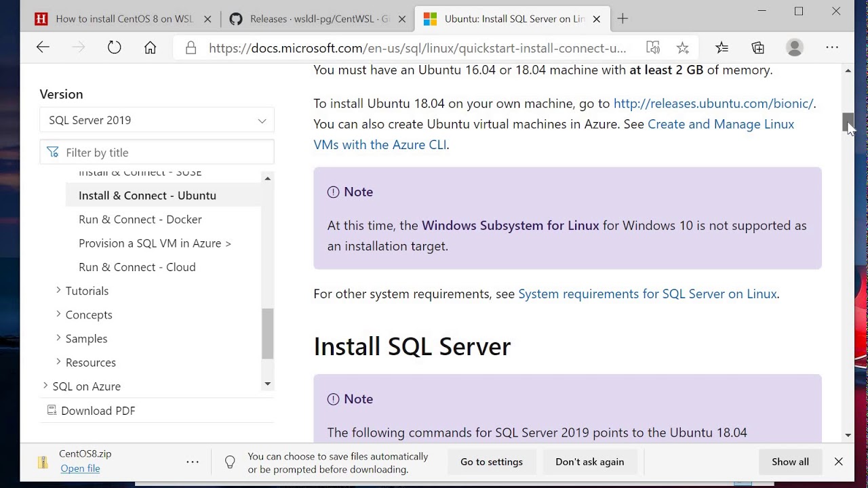Close the 'Ubuntu: Install SQL Server' tab
This screenshot has height=488, width=868.
(597, 19)
